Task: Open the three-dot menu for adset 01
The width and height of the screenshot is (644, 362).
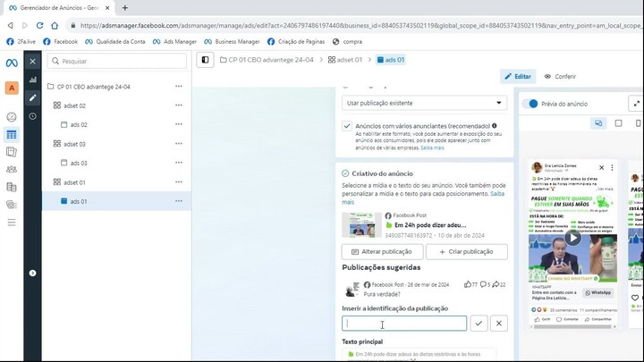Action: 179,181
